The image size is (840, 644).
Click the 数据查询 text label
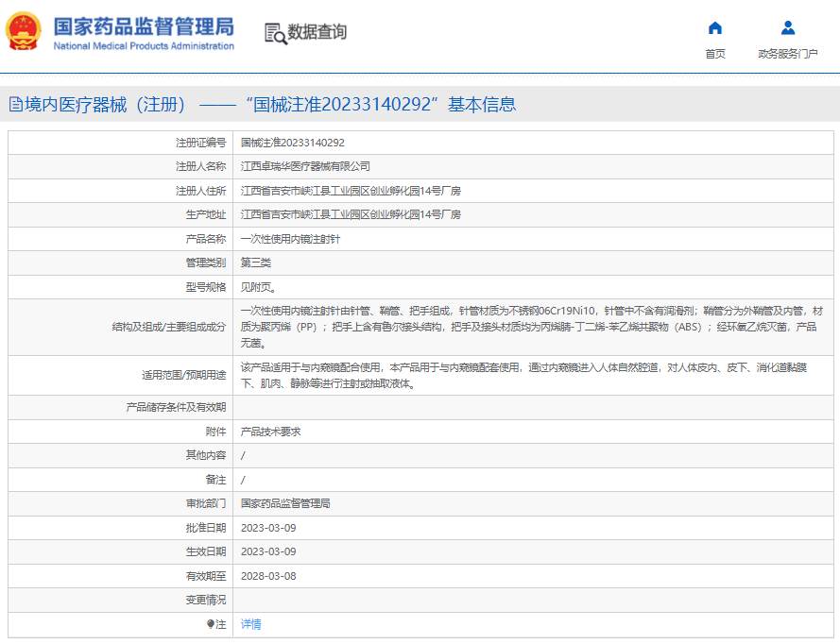(317, 32)
